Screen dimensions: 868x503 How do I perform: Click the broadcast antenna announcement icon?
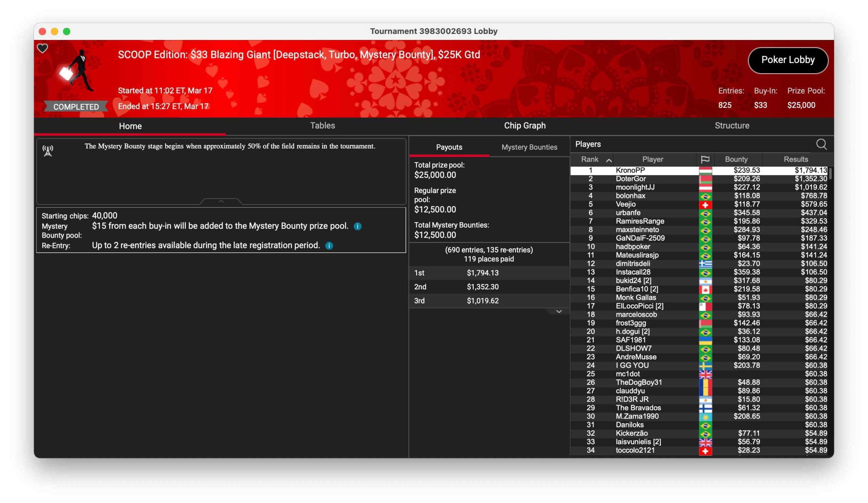coord(48,151)
